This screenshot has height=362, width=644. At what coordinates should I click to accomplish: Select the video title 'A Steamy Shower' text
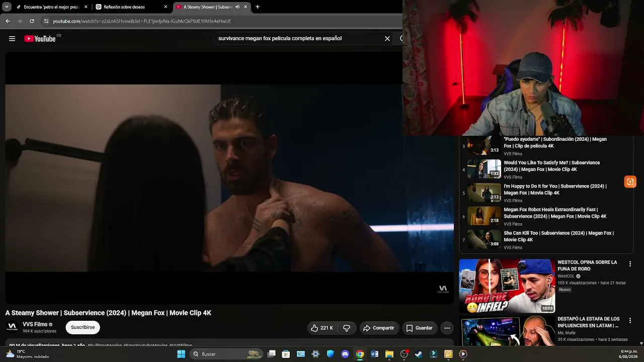coord(108,313)
